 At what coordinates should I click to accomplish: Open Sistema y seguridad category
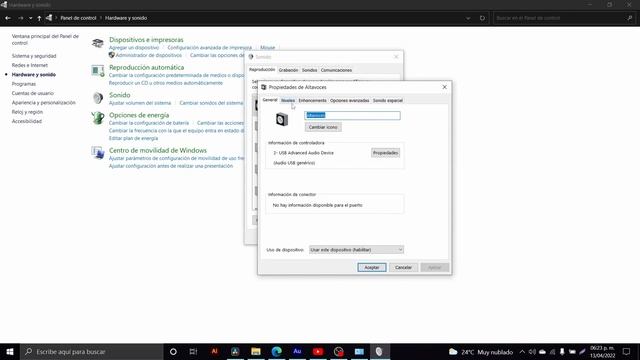[x=34, y=56]
